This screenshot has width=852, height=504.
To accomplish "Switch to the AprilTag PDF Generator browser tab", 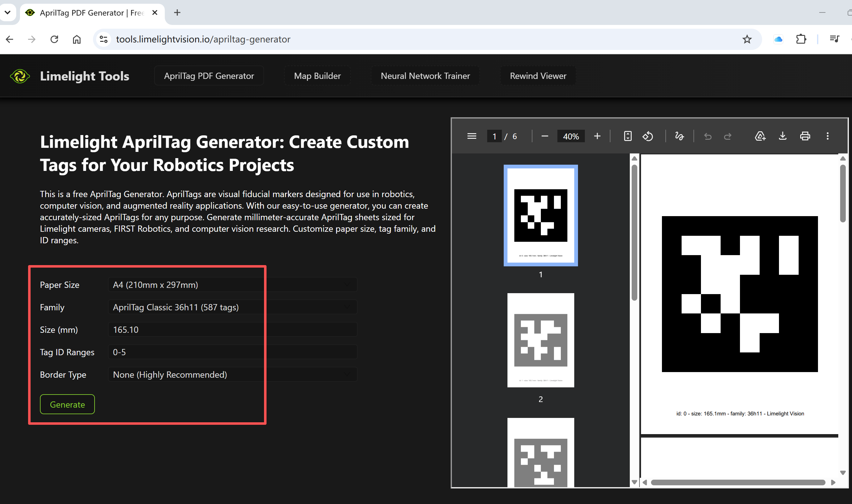I will coord(92,12).
